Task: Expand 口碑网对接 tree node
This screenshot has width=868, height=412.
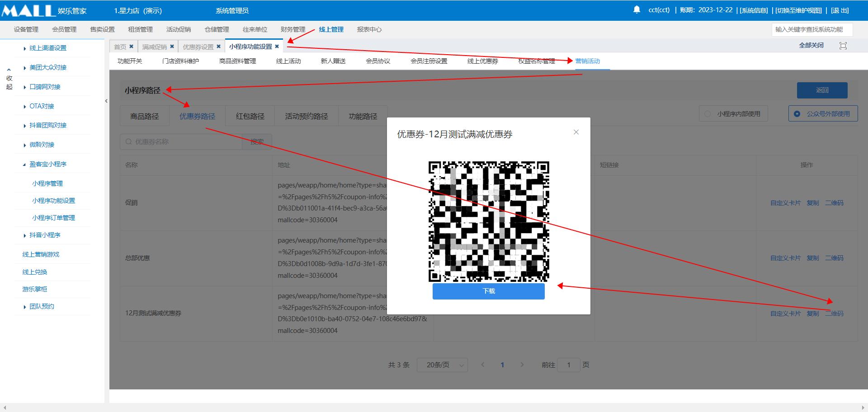Action: point(24,87)
